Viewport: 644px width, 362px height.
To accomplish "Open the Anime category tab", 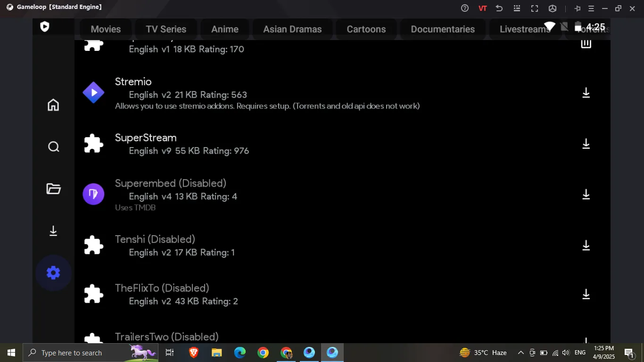I will 225,29.
